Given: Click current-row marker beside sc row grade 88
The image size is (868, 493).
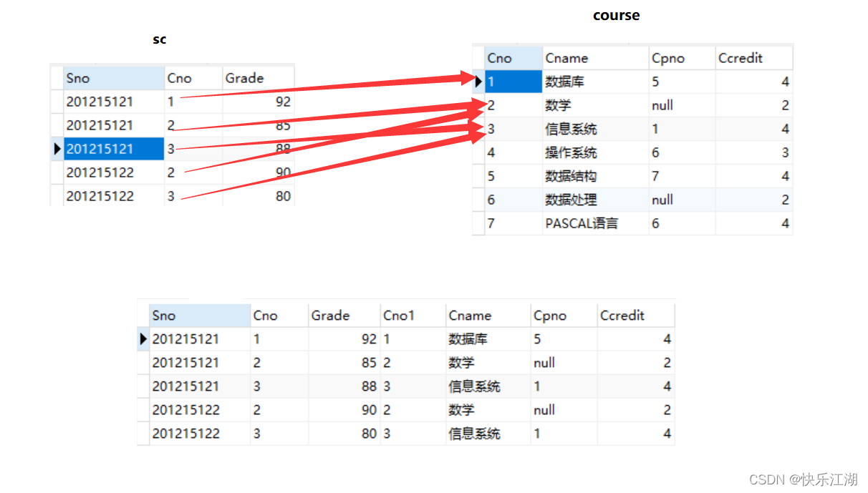Looking at the screenshot, I should click(x=57, y=149).
